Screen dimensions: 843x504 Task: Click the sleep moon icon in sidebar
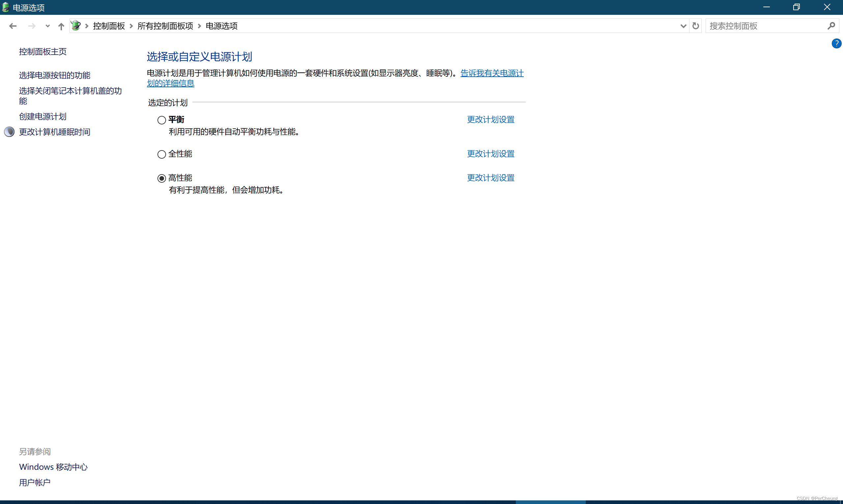pos(9,132)
